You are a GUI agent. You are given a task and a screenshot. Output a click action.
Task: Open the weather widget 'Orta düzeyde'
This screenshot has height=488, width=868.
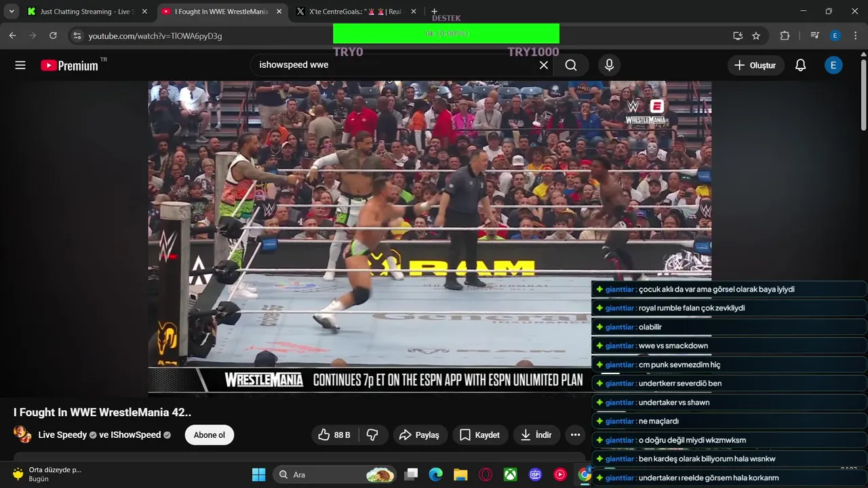coord(46,474)
